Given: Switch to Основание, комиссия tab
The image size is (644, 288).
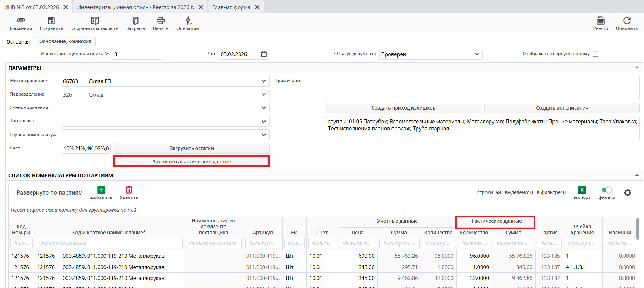Looking at the screenshot, I should 65,41.
